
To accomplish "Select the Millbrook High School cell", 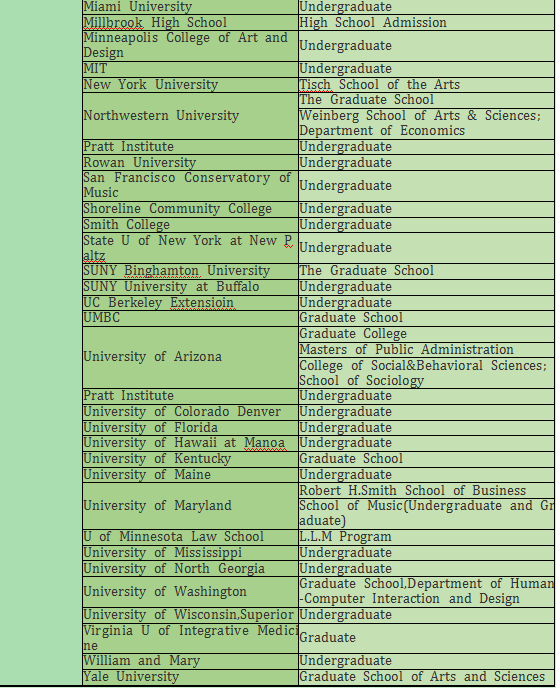I will 190,22.
